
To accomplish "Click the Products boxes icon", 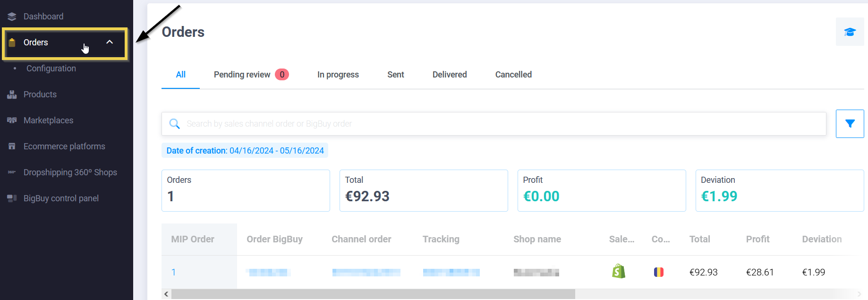I will [x=12, y=94].
